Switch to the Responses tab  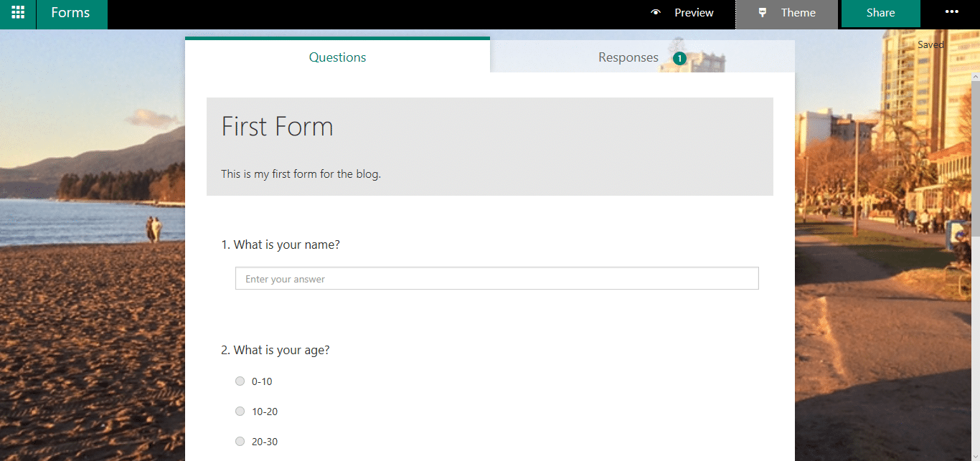tap(628, 57)
